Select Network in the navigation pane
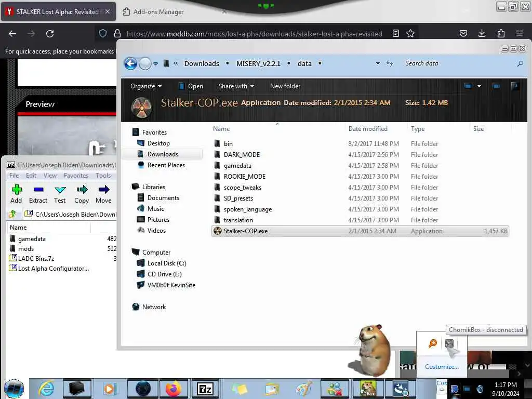Viewport: 532px width, 399px height. point(154,307)
